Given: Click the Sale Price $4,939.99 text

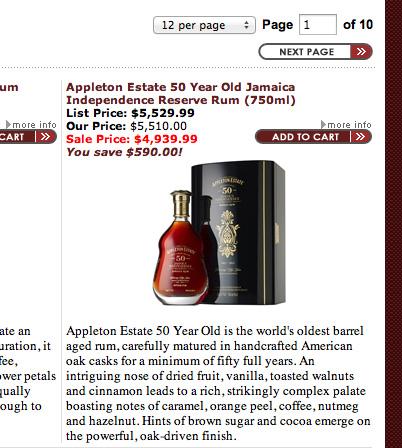Looking at the screenshot, I should [x=132, y=139].
